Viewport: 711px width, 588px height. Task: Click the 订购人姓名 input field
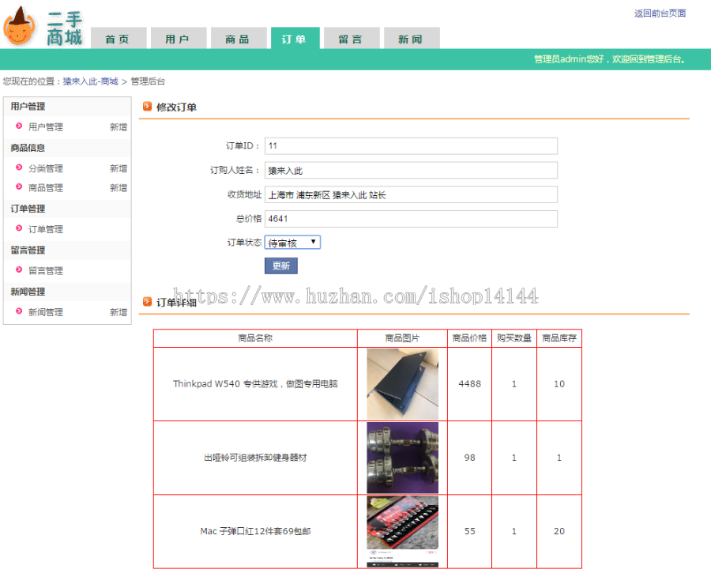pos(411,170)
